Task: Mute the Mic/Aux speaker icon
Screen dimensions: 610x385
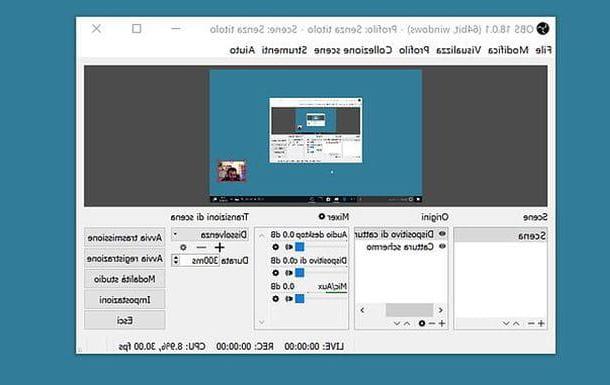Action: pos(289,299)
